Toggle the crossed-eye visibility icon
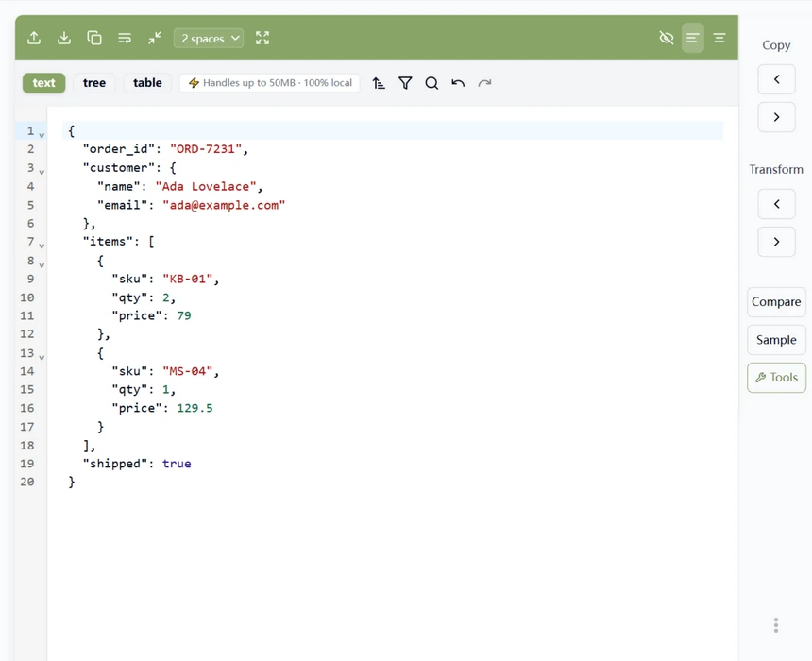The height and width of the screenshot is (661, 812). [667, 38]
